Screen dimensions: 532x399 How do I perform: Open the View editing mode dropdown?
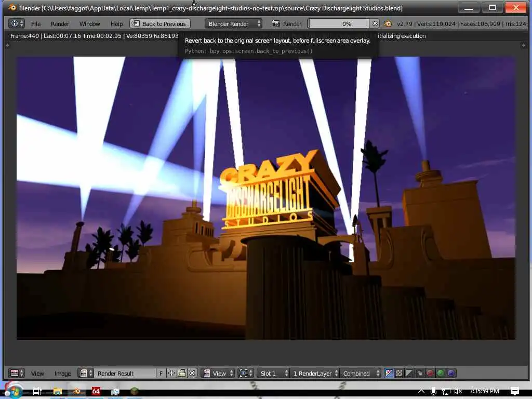click(218, 373)
